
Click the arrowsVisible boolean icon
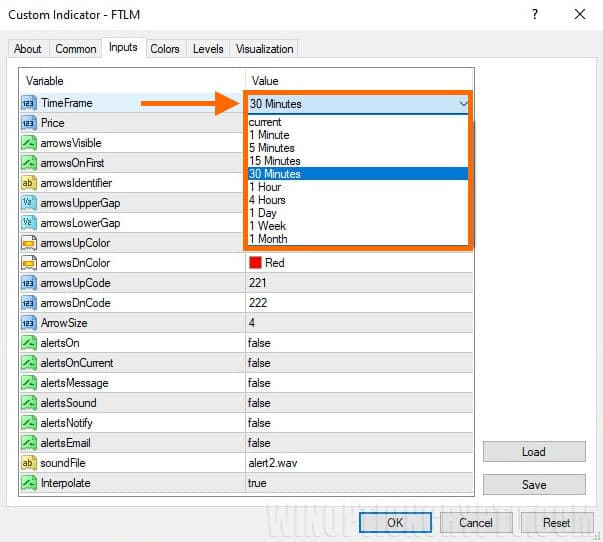(x=29, y=143)
